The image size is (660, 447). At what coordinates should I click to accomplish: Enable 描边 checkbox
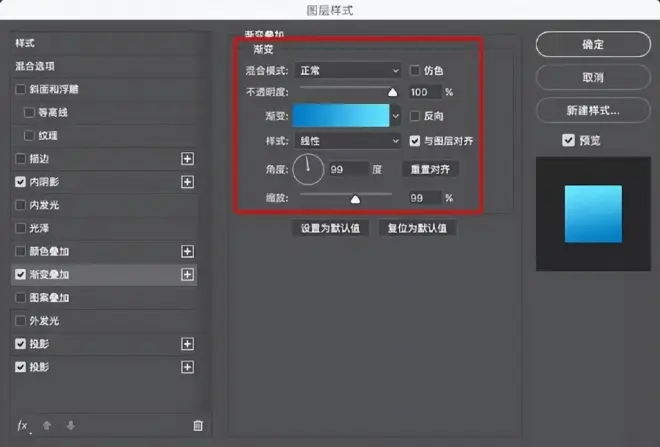coord(20,159)
